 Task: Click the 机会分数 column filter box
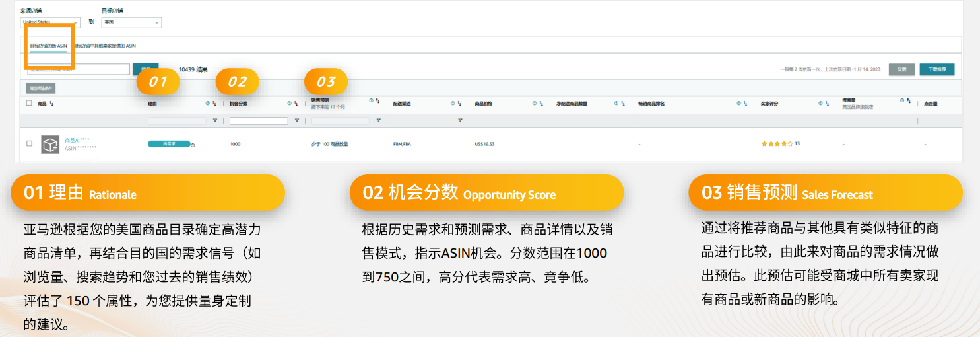point(259,121)
